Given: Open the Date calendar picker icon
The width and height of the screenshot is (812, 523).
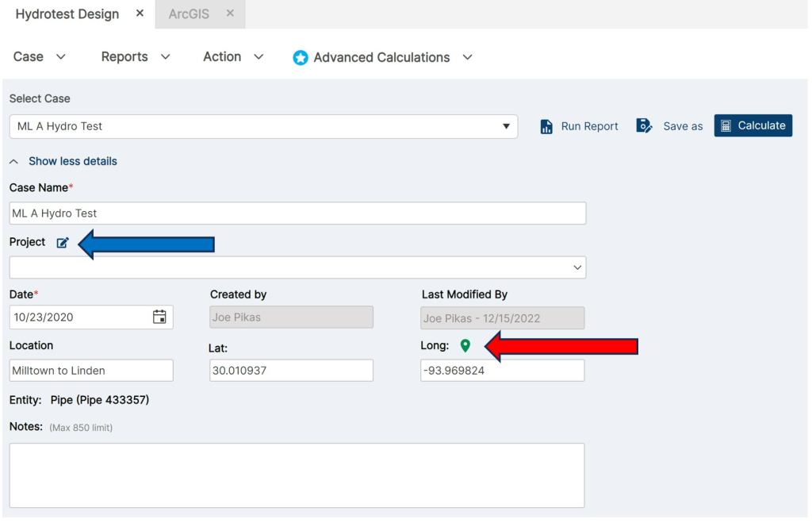Looking at the screenshot, I should (x=159, y=317).
